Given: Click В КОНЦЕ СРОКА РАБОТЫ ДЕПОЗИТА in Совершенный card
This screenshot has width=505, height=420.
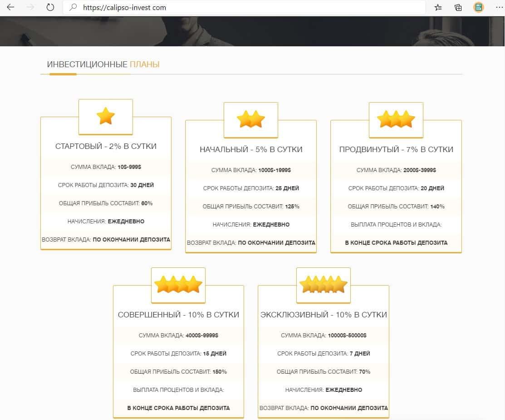Looking at the screenshot, I should coord(178,408).
